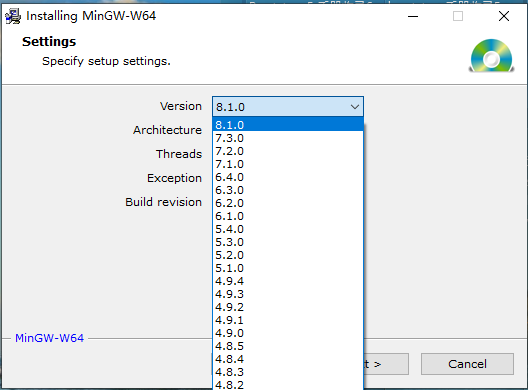This screenshot has width=528, height=390.
Task: Click the MinGW-W64 link text
Action: (x=50, y=338)
